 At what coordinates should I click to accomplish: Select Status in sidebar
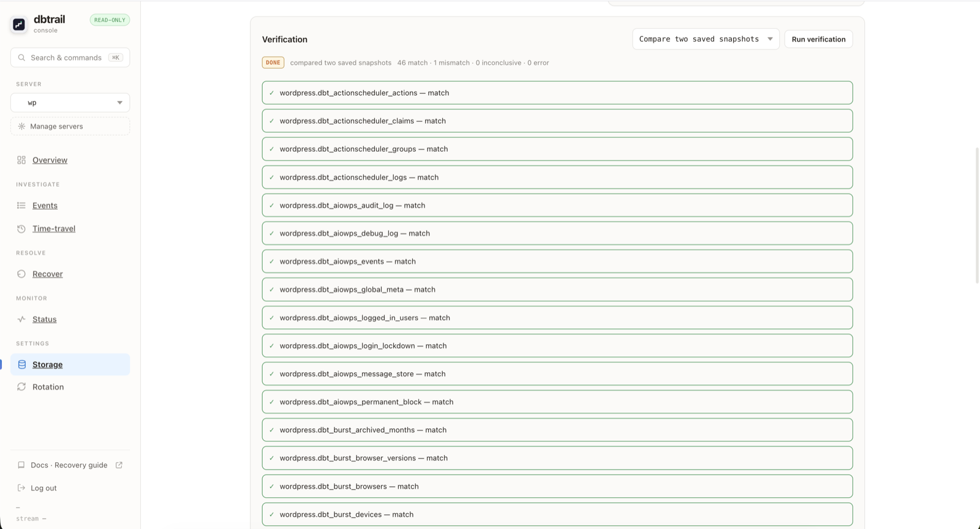44,320
